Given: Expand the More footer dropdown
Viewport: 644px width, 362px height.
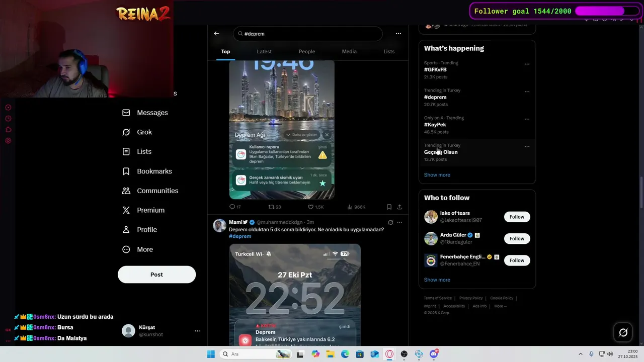Looking at the screenshot, I should pyautogui.click(x=500, y=306).
